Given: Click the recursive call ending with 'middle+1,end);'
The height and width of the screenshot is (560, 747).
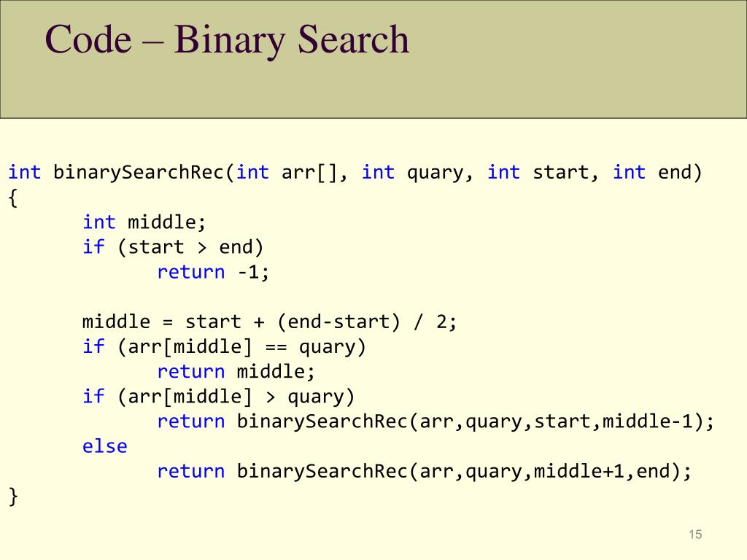Looking at the screenshot, I should pos(424,472).
